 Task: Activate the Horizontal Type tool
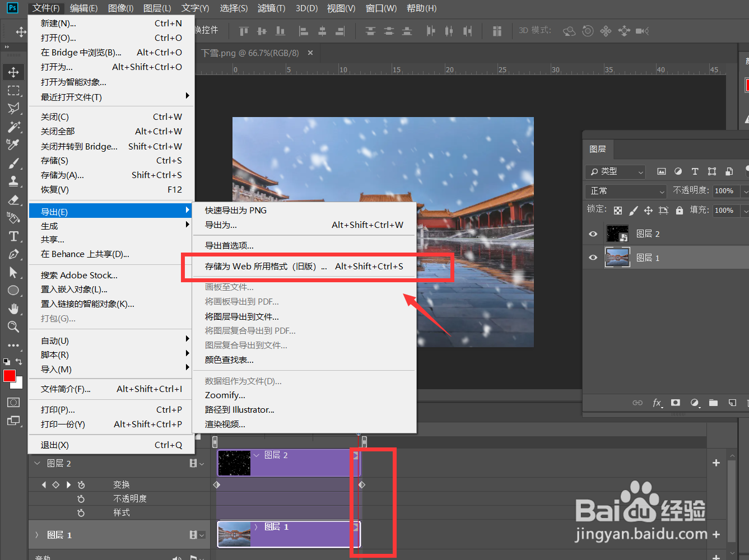pos(13,236)
